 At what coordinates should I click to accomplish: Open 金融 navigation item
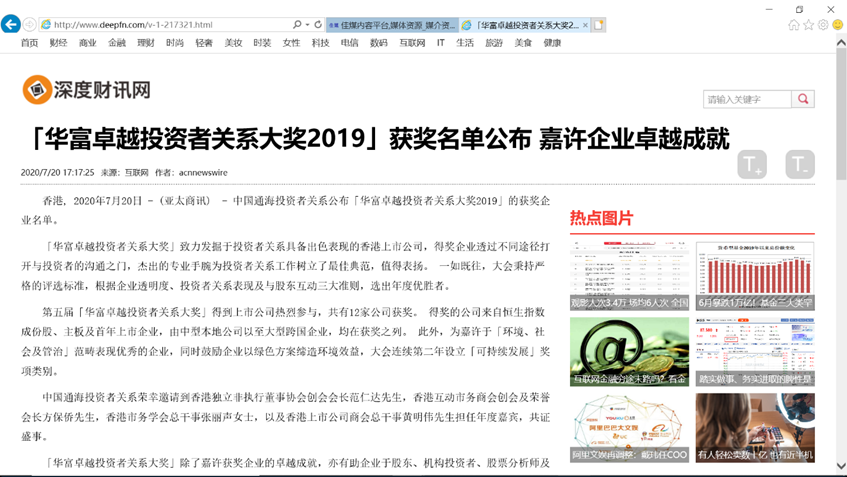[x=117, y=43]
